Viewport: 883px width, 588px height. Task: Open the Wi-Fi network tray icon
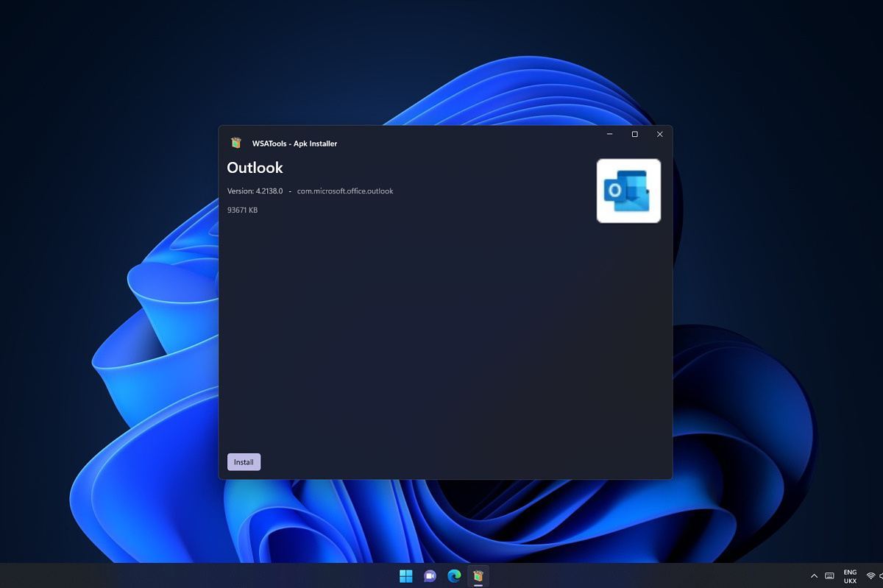click(870, 576)
